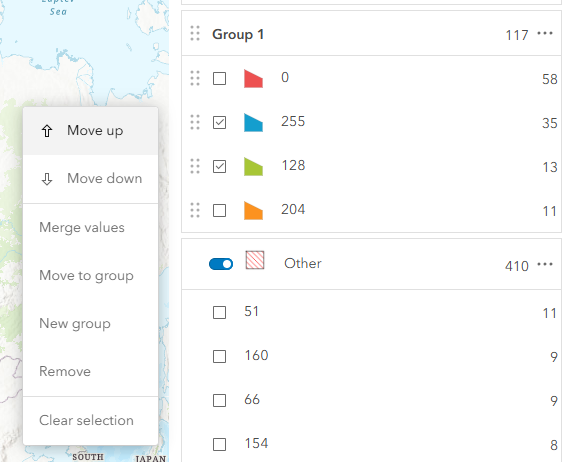
Task: Click drag handle for value 128
Action: coord(195,166)
